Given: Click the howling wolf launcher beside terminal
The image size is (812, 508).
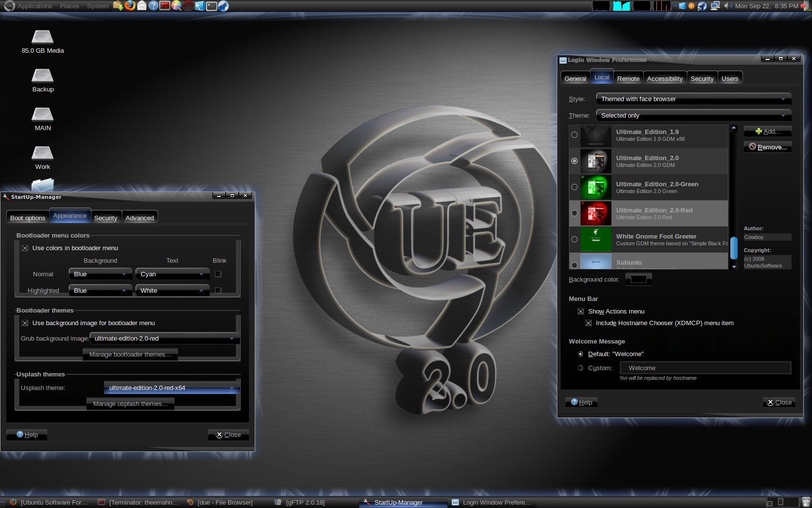Looking at the screenshot, I should [x=223, y=6].
